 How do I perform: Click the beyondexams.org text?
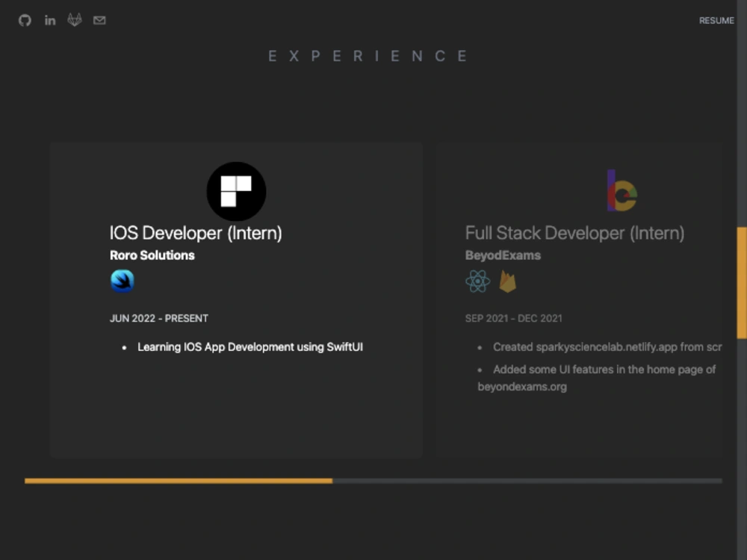[522, 387]
